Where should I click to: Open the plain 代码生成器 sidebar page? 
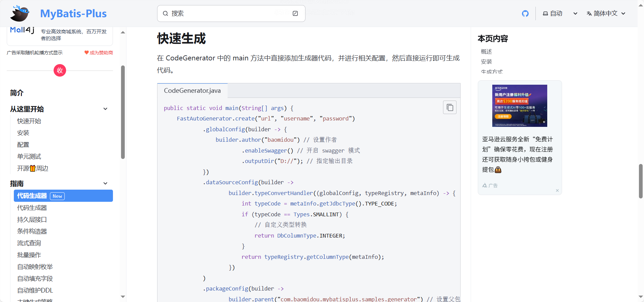click(x=32, y=208)
